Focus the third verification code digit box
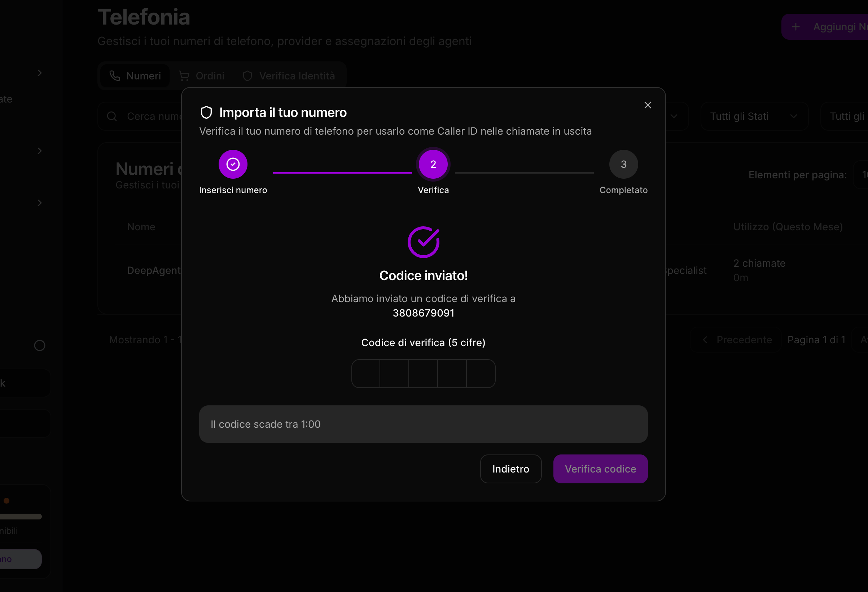 tap(423, 373)
